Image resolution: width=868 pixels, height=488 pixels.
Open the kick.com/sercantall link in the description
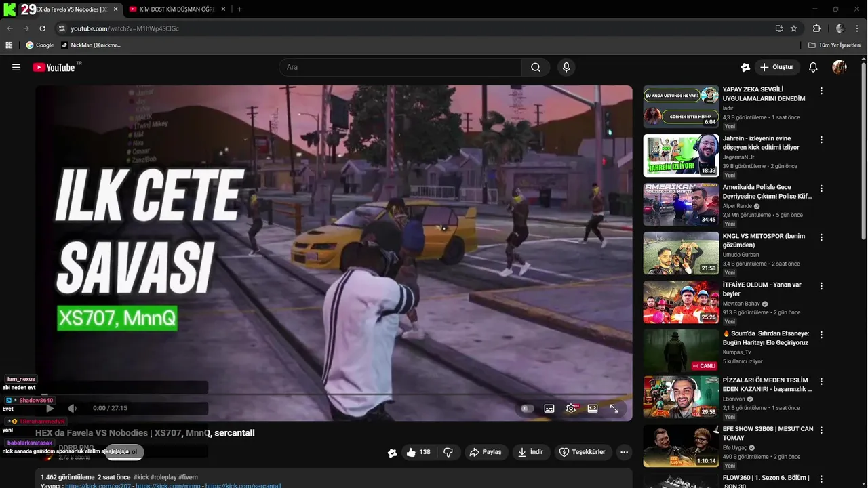(243, 485)
